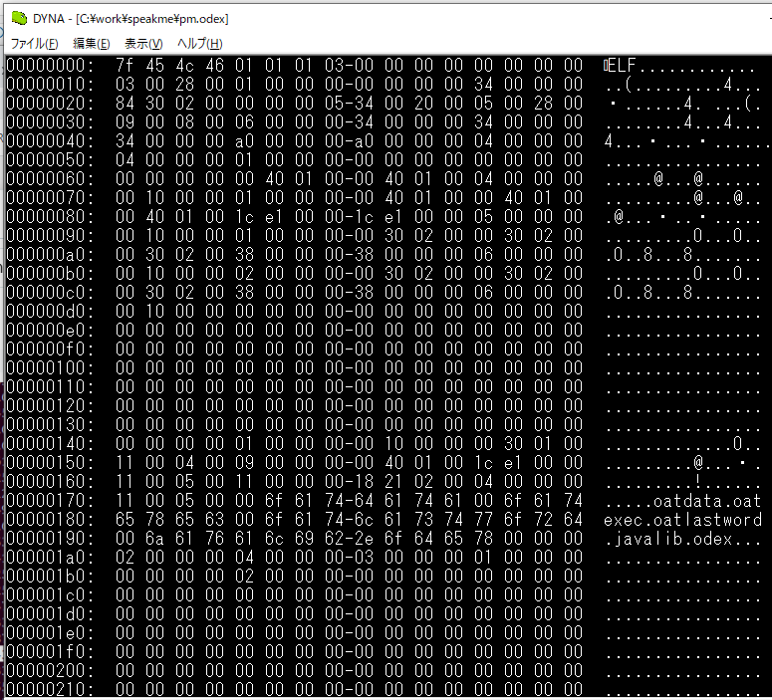Click the ELF text in ASCII column
Screen dimensions: 772x700
(623, 65)
